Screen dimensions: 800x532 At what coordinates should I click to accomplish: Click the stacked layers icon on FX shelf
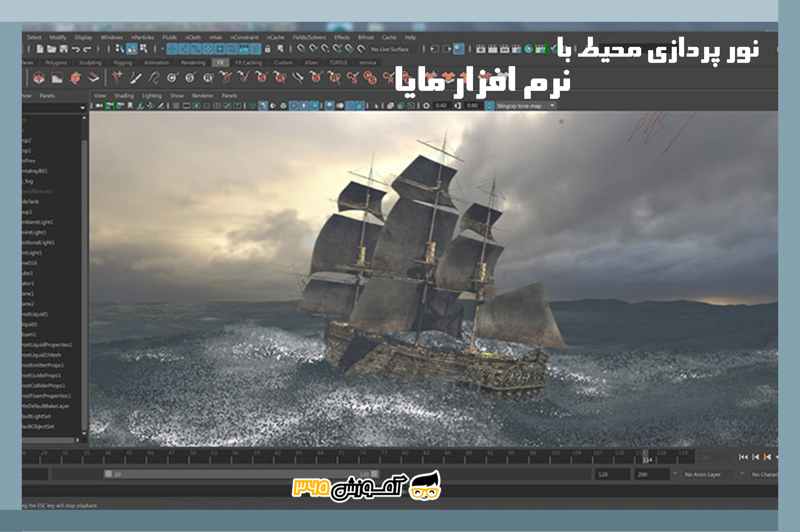tap(94, 78)
